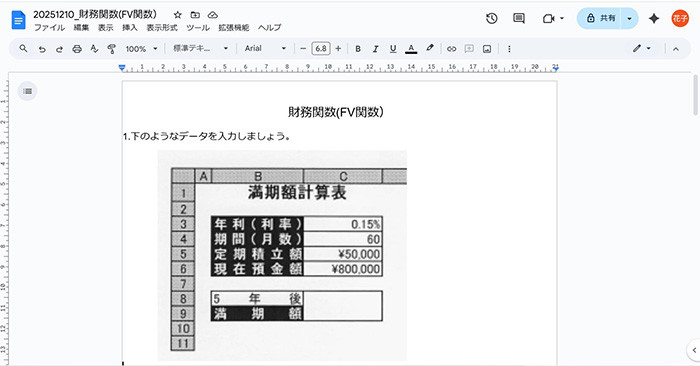
Task: Open the Google Docs home icon
Action: pos(19,21)
